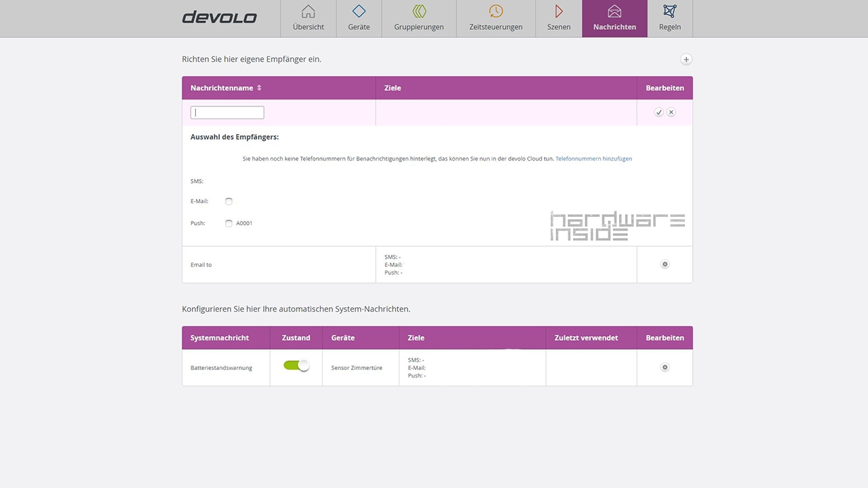Open the Übersicht home tab

(308, 18)
